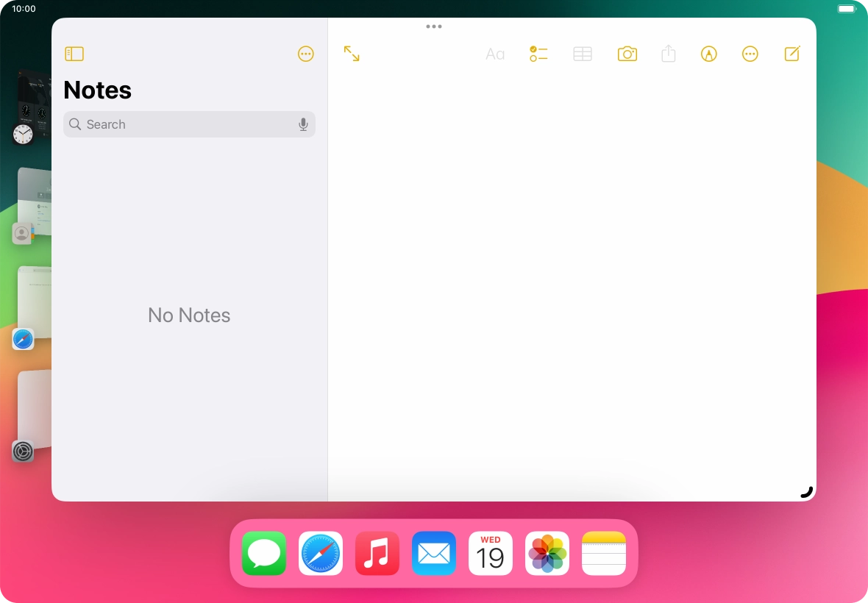Open the camera to add a photo

click(627, 53)
